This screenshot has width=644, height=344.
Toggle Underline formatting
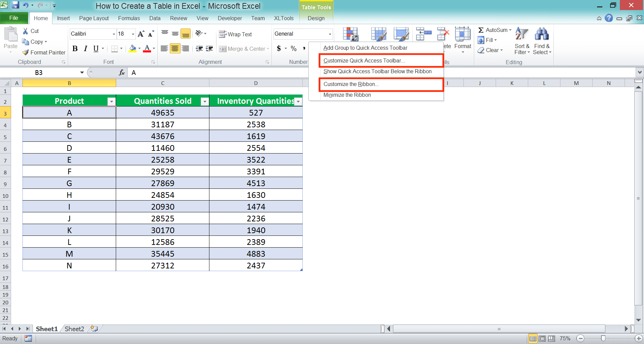(96, 49)
